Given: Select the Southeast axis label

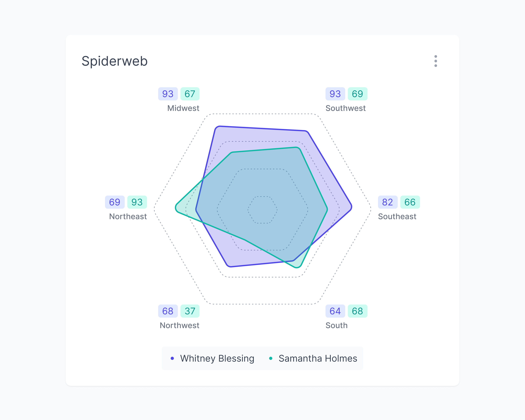Looking at the screenshot, I should (x=397, y=216).
